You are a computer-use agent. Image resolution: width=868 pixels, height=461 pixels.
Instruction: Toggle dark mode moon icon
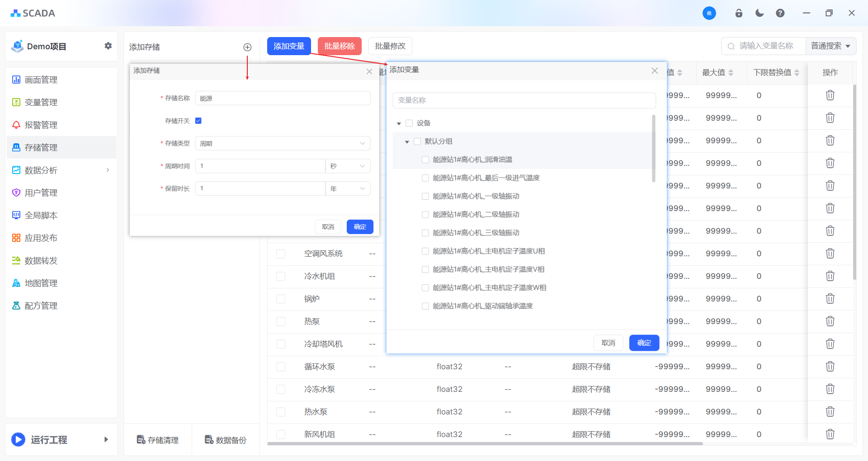pyautogui.click(x=759, y=13)
